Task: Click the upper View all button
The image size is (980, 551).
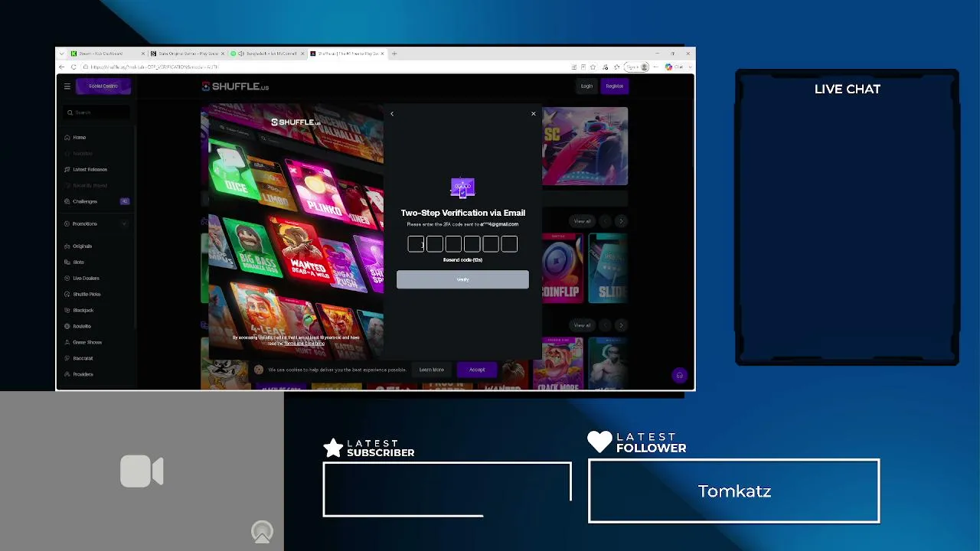Action: [583, 222]
